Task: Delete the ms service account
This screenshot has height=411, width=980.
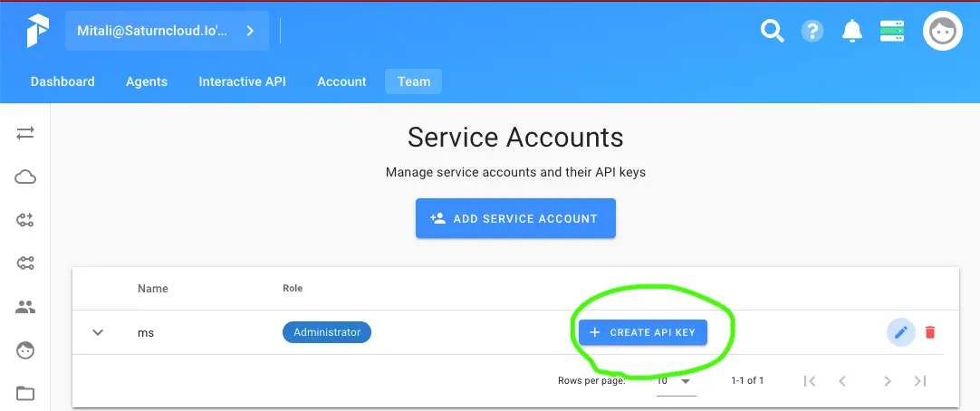Action: [x=930, y=332]
